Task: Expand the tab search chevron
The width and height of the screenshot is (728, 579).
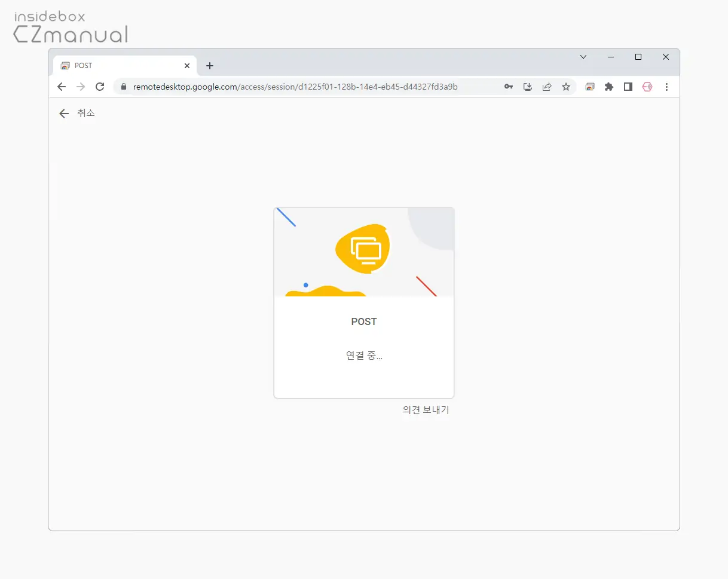Action: click(583, 57)
